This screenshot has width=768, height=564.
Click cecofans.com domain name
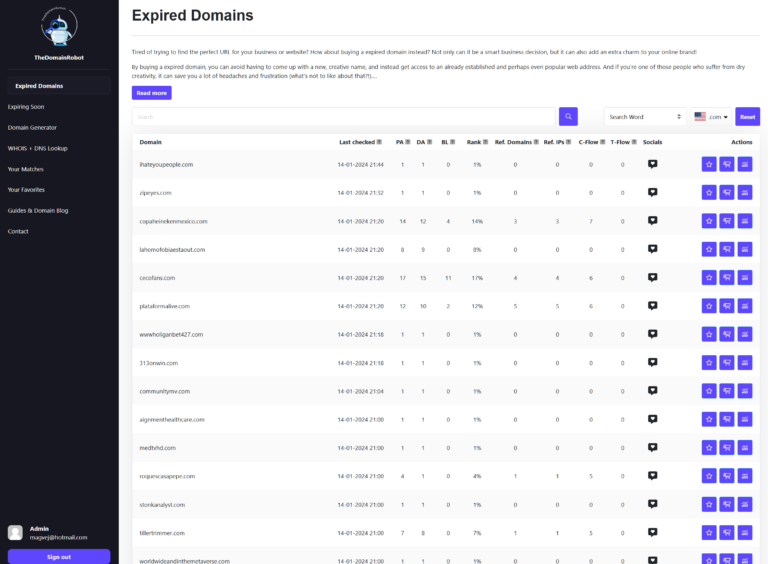(157, 278)
